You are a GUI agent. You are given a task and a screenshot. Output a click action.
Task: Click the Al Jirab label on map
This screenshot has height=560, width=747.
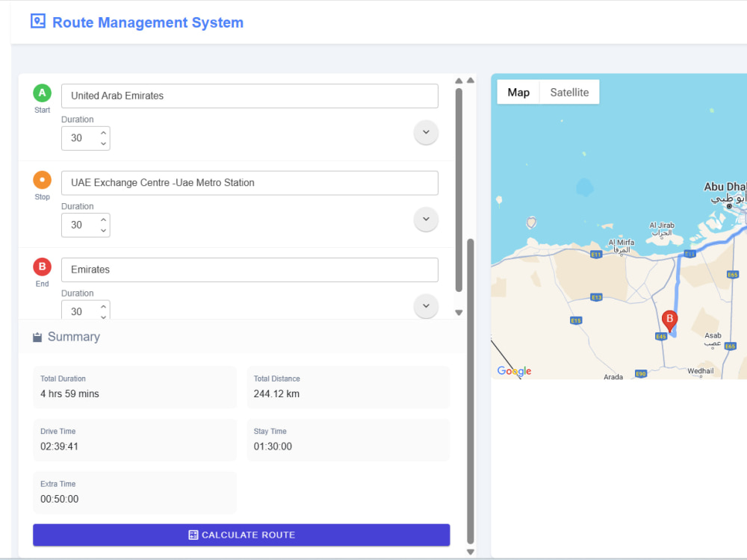coord(662,229)
